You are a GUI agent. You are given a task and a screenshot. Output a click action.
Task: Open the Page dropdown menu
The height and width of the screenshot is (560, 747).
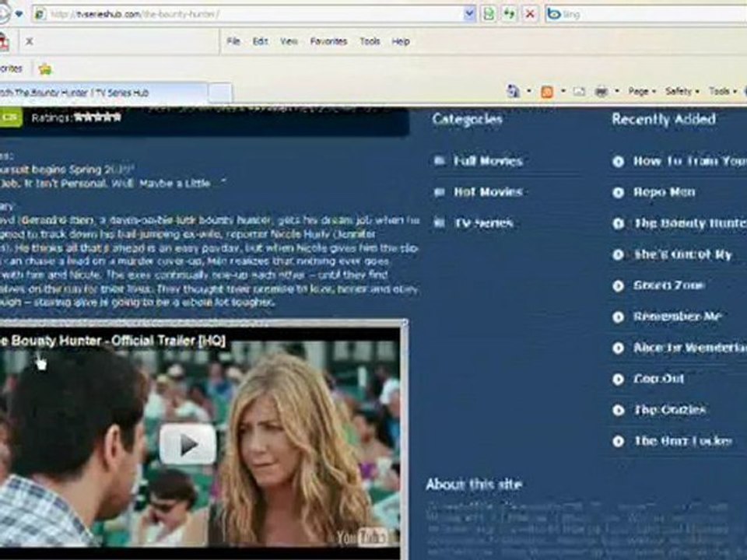pos(642,91)
